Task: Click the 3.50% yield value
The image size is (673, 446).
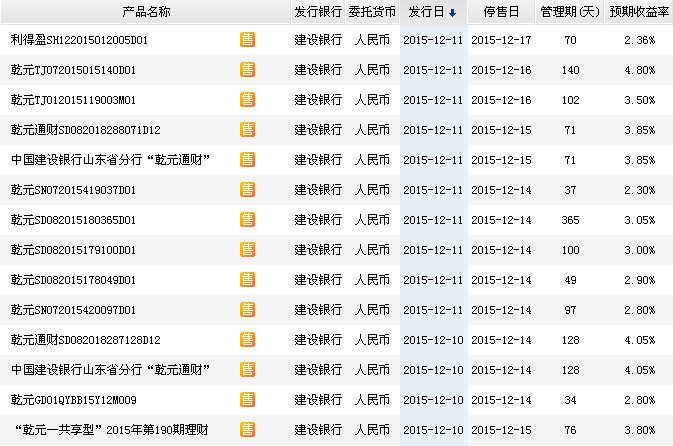Action: 640,100
